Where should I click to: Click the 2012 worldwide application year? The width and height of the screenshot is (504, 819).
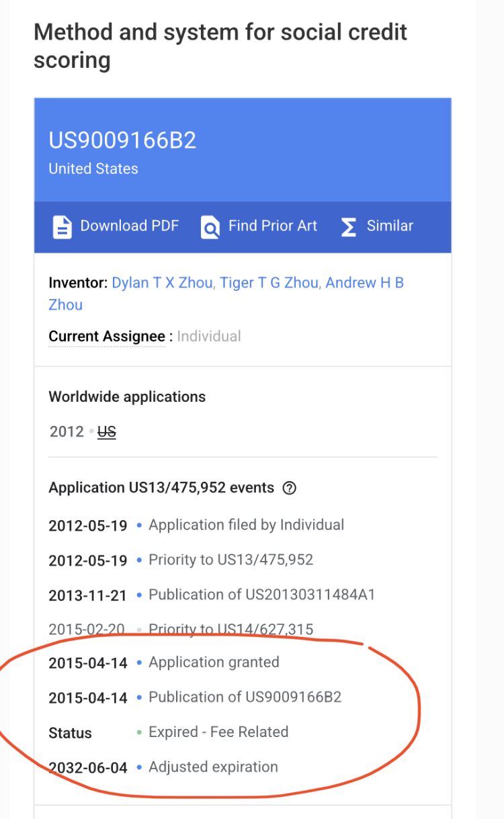pos(67,431)
